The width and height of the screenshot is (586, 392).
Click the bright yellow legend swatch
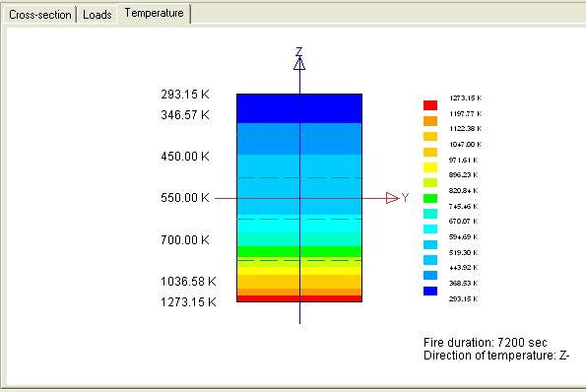[x=430, y=167]
